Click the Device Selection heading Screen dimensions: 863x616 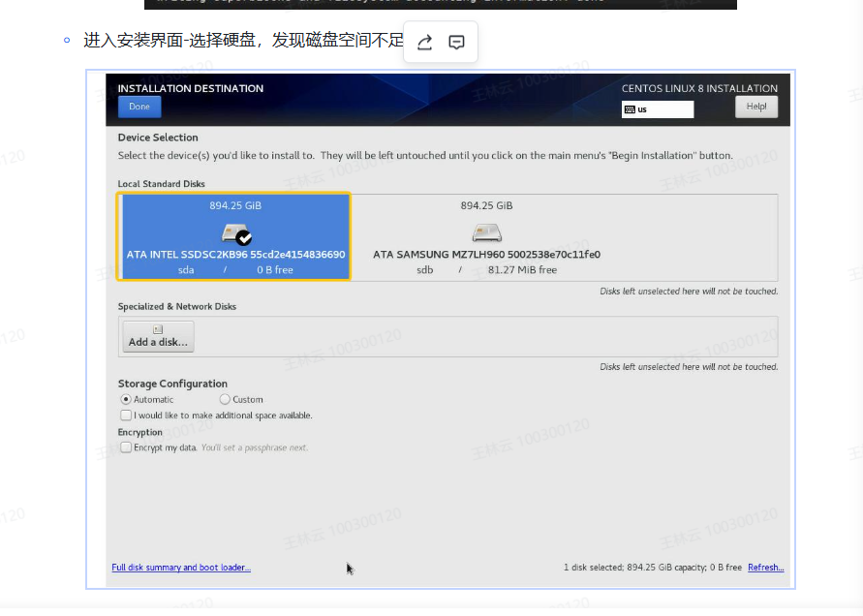pyautogui.click(x=158, y=138)
